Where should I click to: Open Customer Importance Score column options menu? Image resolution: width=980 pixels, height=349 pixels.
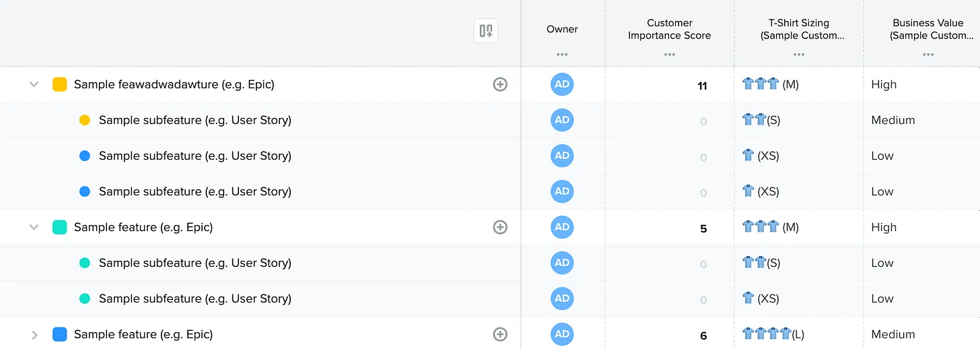click(x=669, y=54)
